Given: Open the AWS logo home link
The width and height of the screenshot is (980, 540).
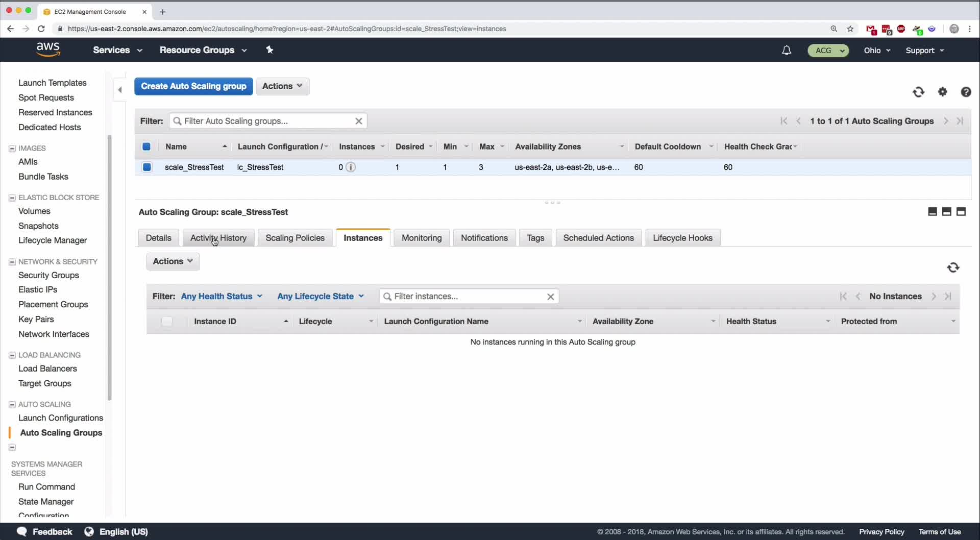Looking at the screenshot, I should [x=48, y=50].
